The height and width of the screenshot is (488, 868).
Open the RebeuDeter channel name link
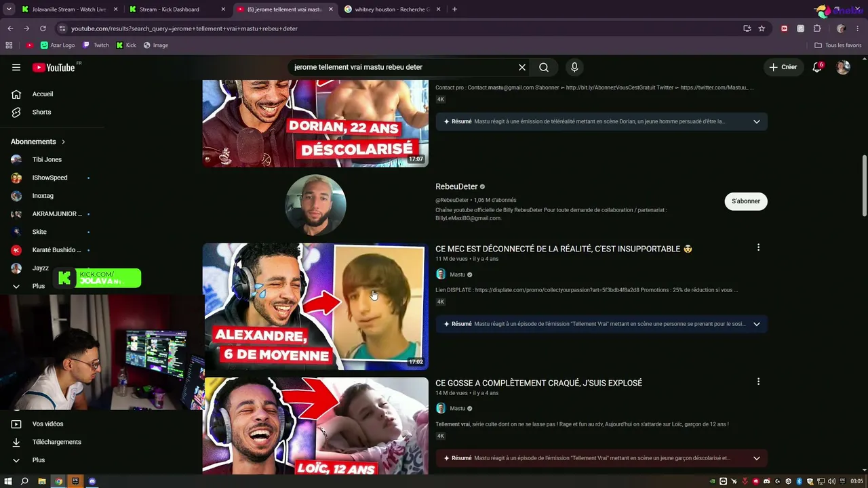coord(456,186)
